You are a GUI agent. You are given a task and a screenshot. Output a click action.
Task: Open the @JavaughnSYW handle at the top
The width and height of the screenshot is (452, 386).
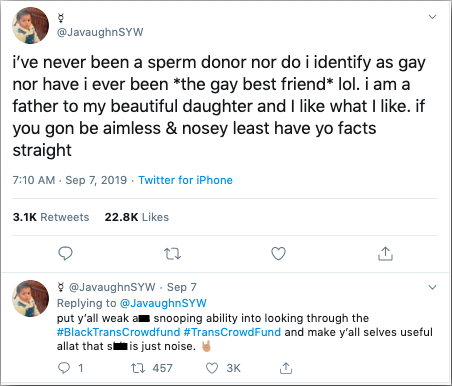tap(100, 32)
